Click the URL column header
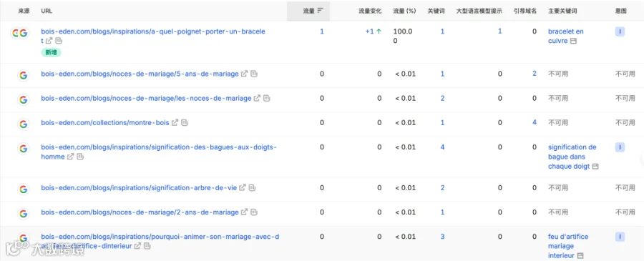The width and height of the screenshot is (644, 261). tap(46, 11)
